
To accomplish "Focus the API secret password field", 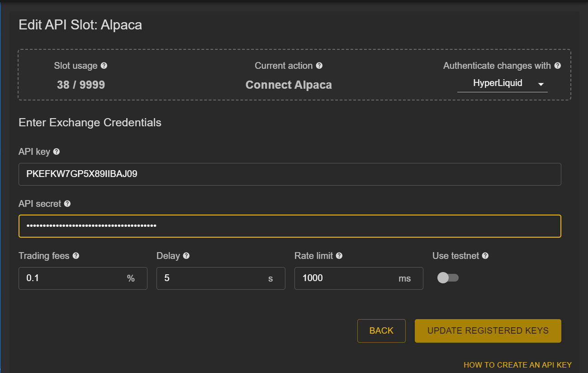I will (x=290, y=226).
